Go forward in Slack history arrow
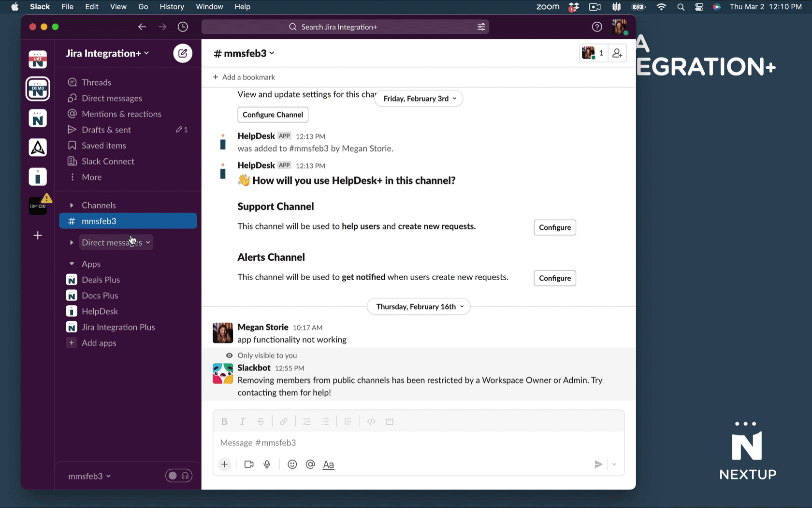This screenshot has width=812, height=508. pyautogui.click(x=162, y=27)
